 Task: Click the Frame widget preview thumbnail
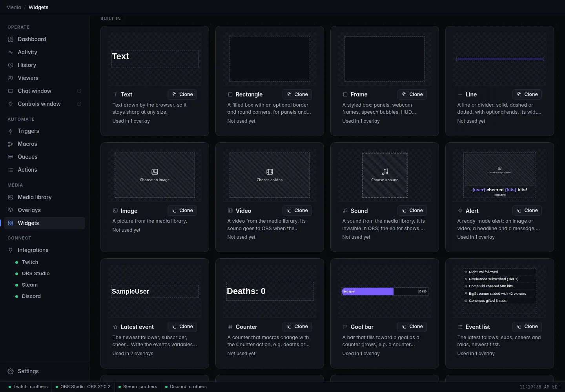[385, 59]
